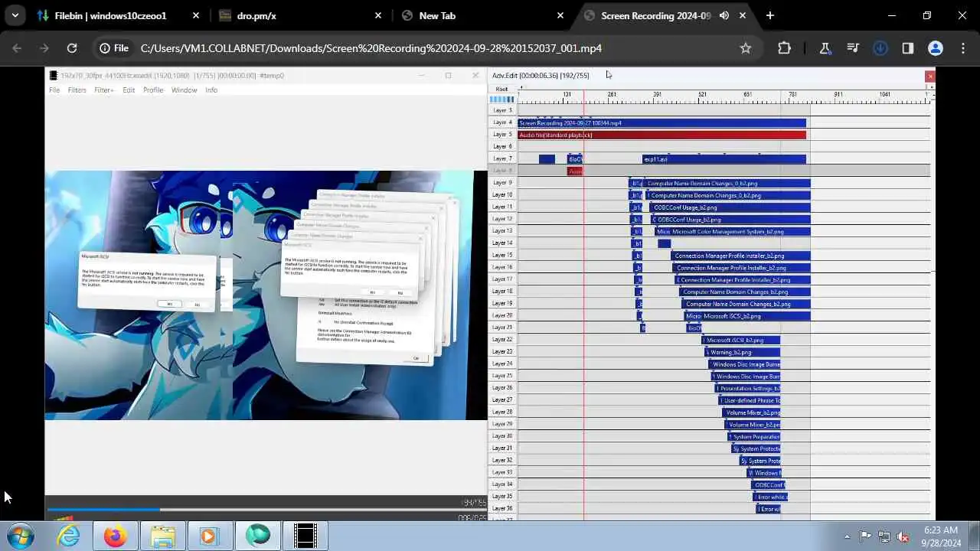This screenshot has height=551, width=980.
Task: Open Windows Media Player taskbar icon
Action: [x=209, y=536]
